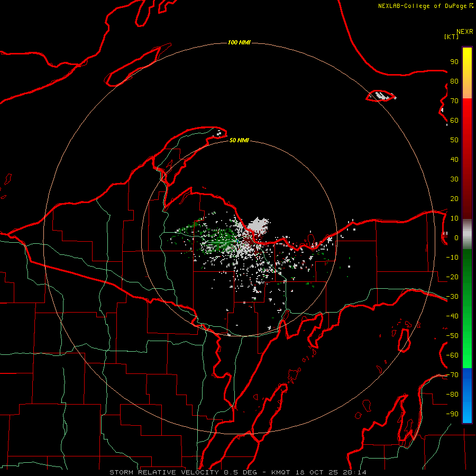Screen dimensions: 476x476
Task: Click the -70 value on velocity scale
Action: 452,375
